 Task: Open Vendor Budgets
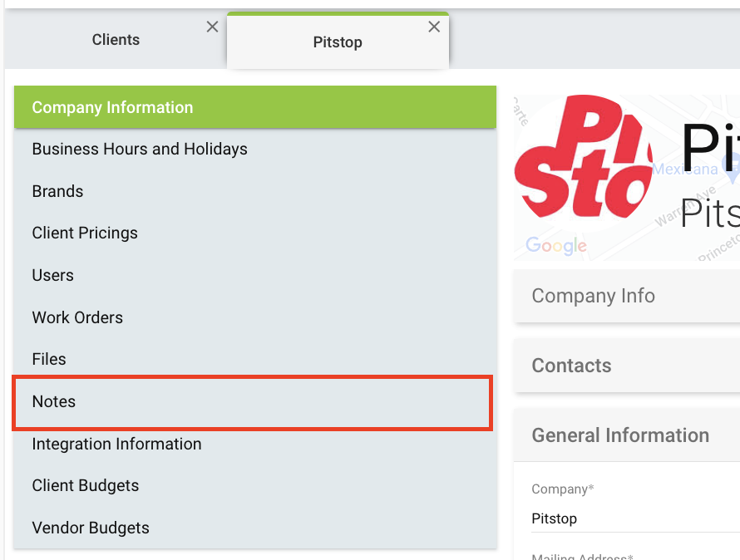click(255, 528)
